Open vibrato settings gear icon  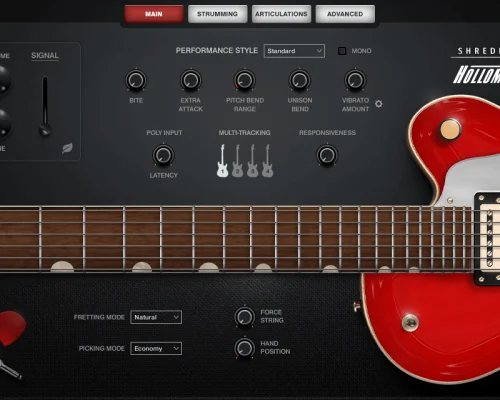click(379, 104)
